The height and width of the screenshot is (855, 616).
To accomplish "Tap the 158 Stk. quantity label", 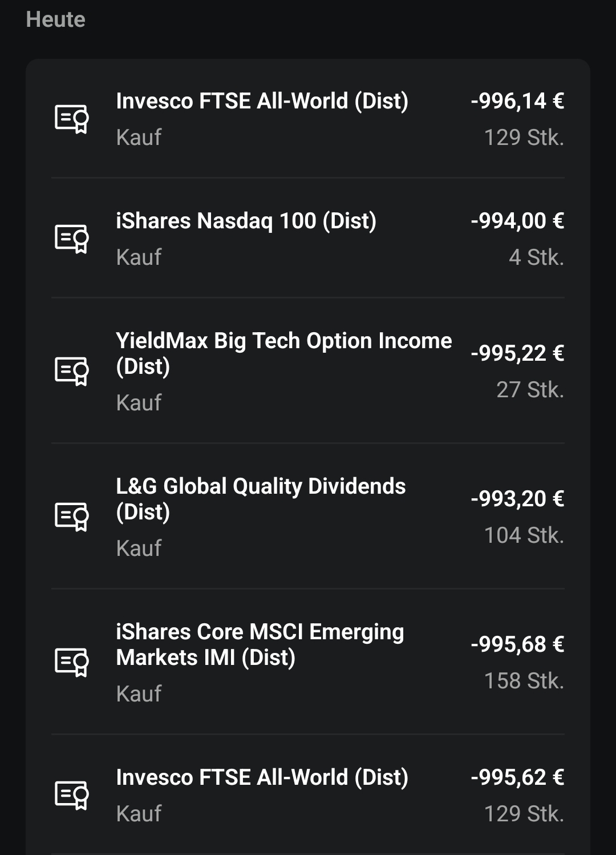I will pos(524,681).
